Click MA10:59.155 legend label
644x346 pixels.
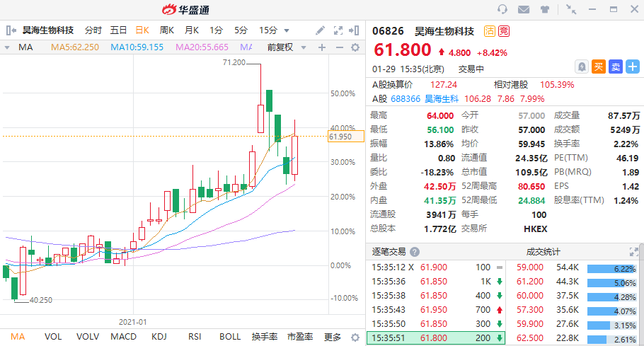[x=137, y=47]
